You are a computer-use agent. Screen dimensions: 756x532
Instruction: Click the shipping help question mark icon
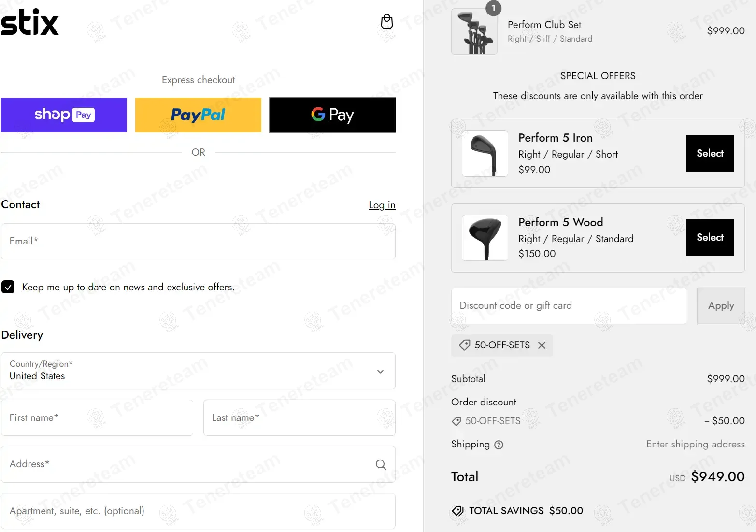[499, 445]
